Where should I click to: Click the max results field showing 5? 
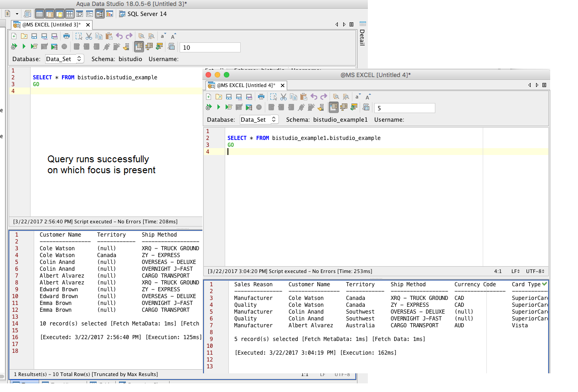tap(404, 108)
